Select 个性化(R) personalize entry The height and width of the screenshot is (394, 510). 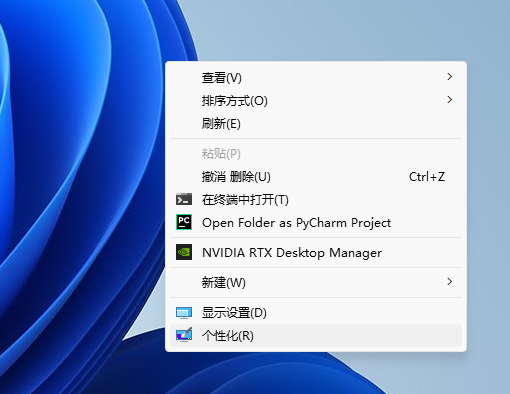(x=316, y=335)
